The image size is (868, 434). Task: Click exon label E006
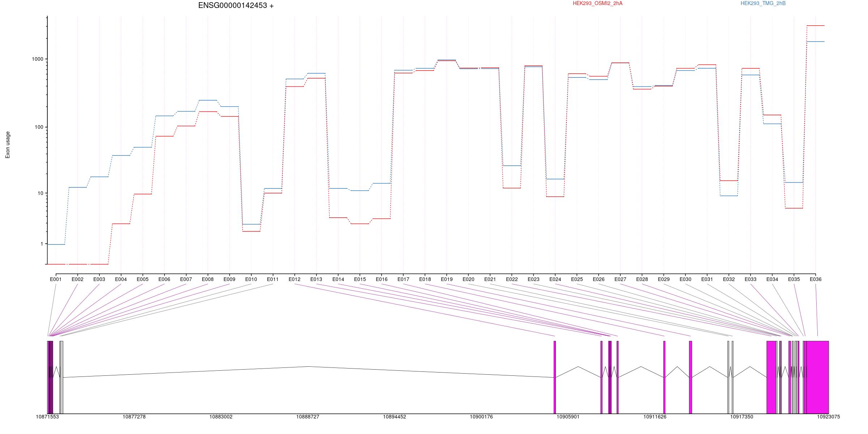click(164, 280)
